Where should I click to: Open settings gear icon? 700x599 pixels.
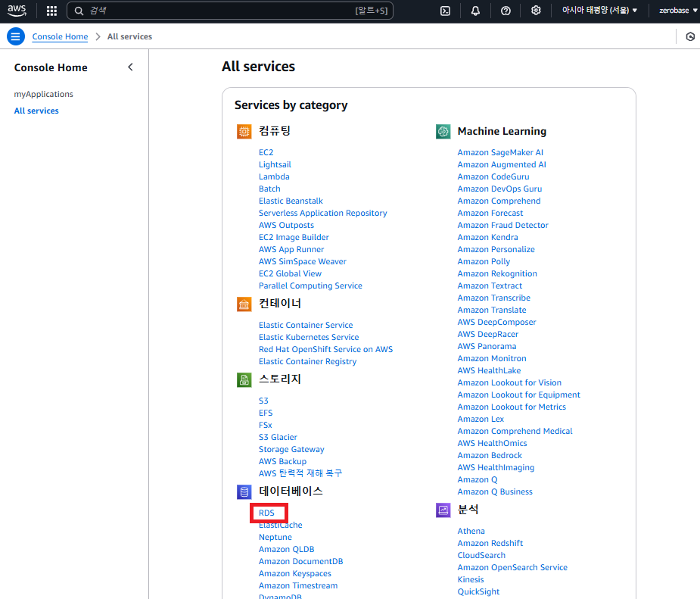pos(536,11)
